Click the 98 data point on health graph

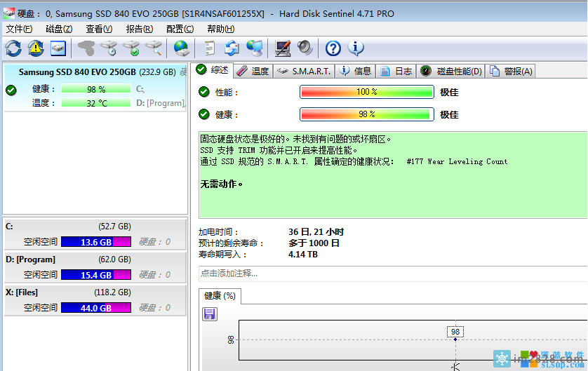coord(455,339)
